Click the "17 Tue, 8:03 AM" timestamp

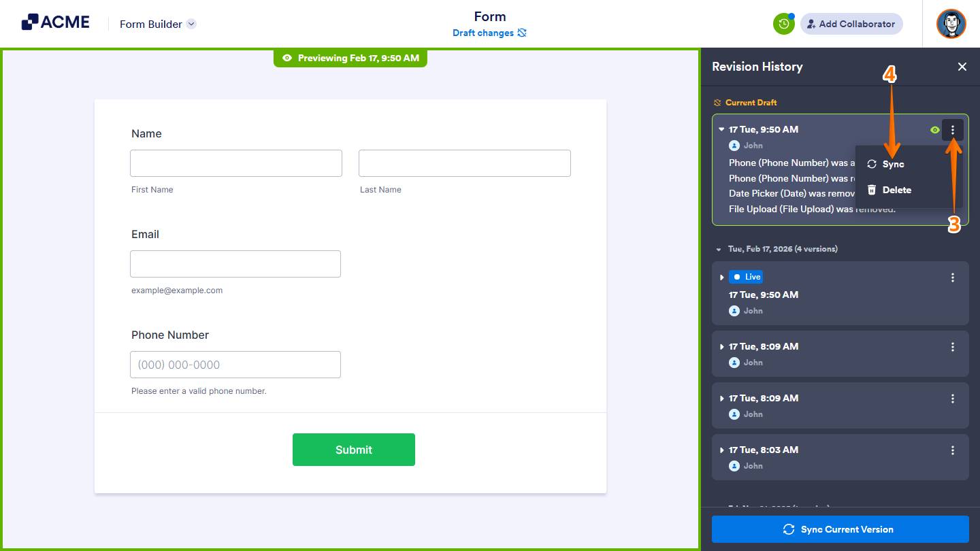(x=764, y=450)
